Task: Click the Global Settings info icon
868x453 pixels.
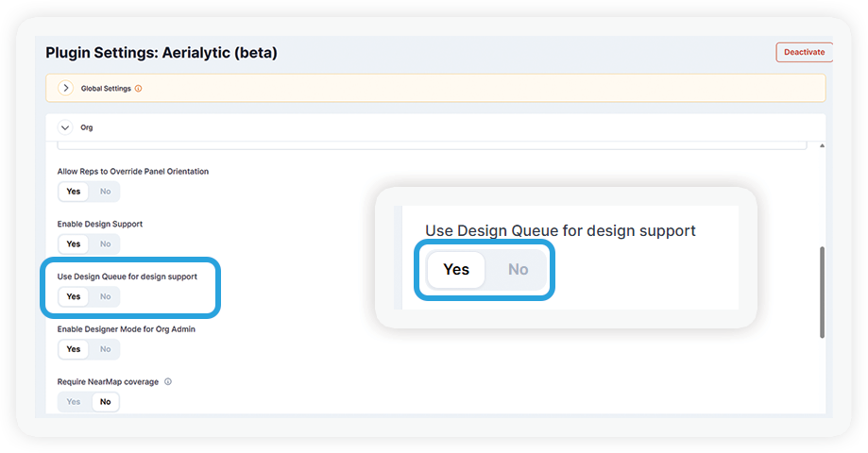Action: (139, 89)
